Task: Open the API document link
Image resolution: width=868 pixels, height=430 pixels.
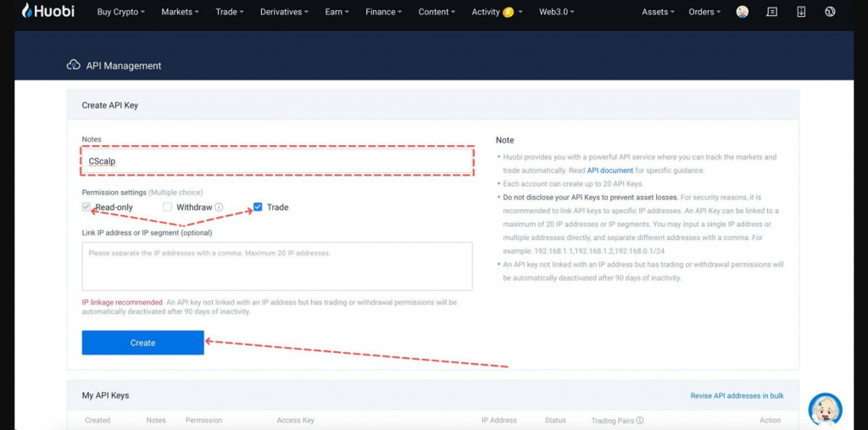Action: click(x=609, y=170)
